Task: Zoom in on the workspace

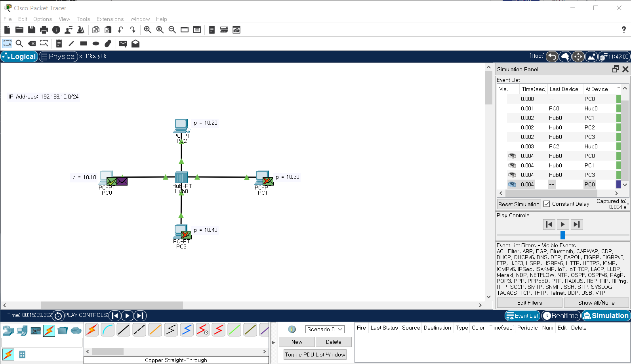Action: [x=148, y=30]
